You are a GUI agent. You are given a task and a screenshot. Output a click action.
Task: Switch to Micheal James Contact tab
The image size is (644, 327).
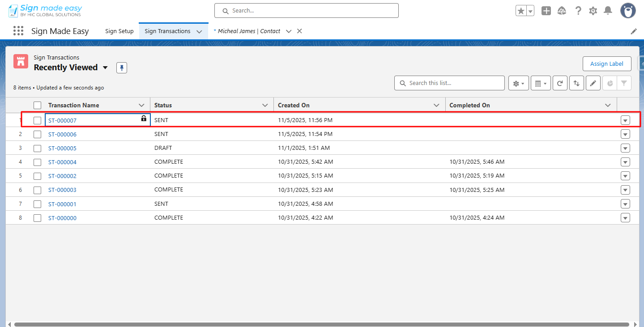coord(249,31)
